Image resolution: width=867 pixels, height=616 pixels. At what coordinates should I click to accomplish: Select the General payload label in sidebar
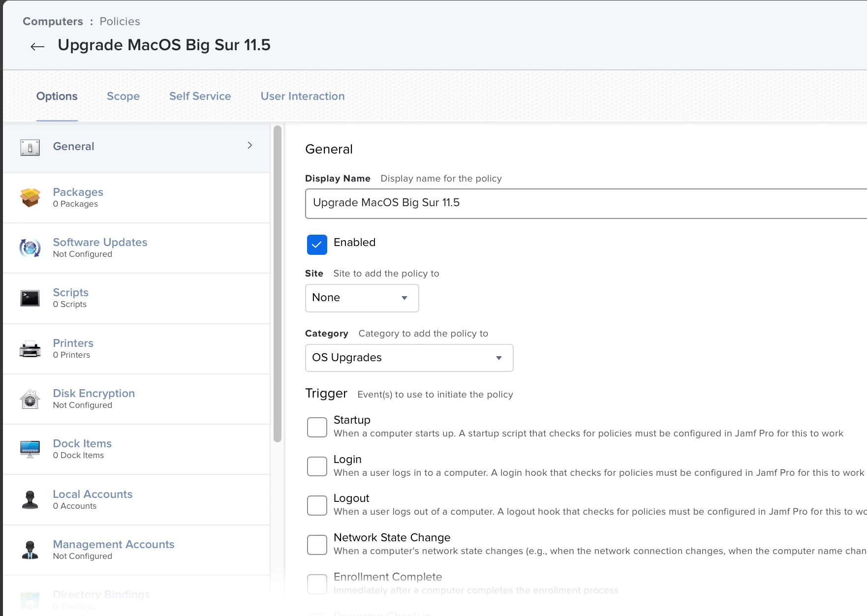[x=74, y=146]
